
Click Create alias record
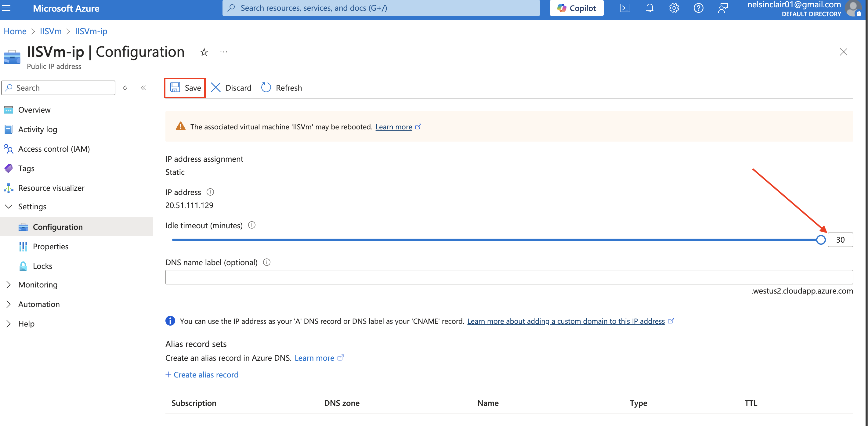pos(202,374)
